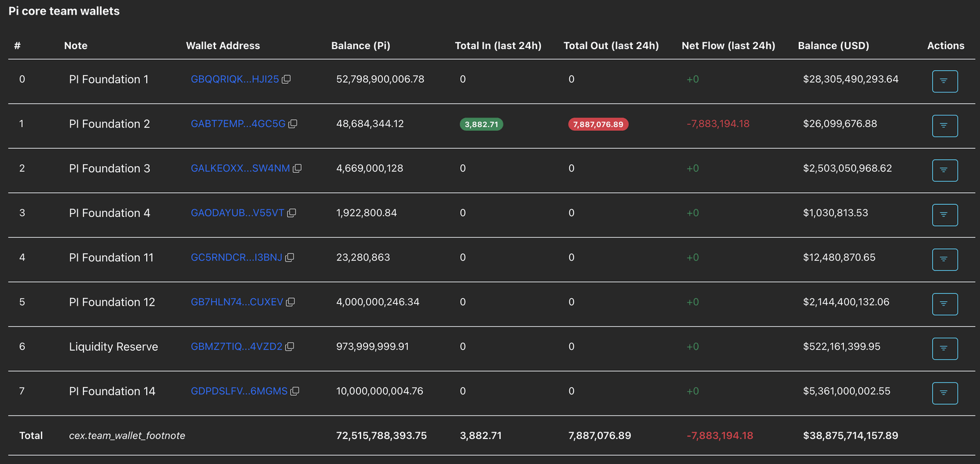Click the red 7,887,076.89 Total Out badge
The image size is (980, 464).
tap(598, 124)
